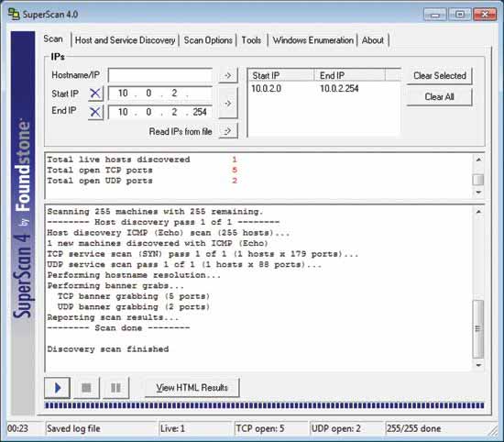The width and height of the screenshot is (504, 442).
Task: Select the 10.0.2.0 range row in list
Action: [323, 88]
